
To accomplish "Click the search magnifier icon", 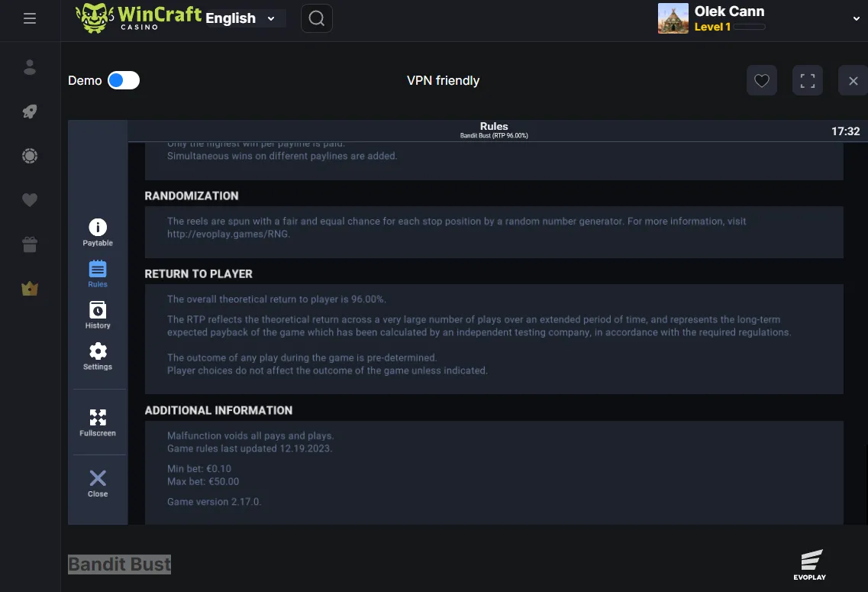I will (317, 18).
